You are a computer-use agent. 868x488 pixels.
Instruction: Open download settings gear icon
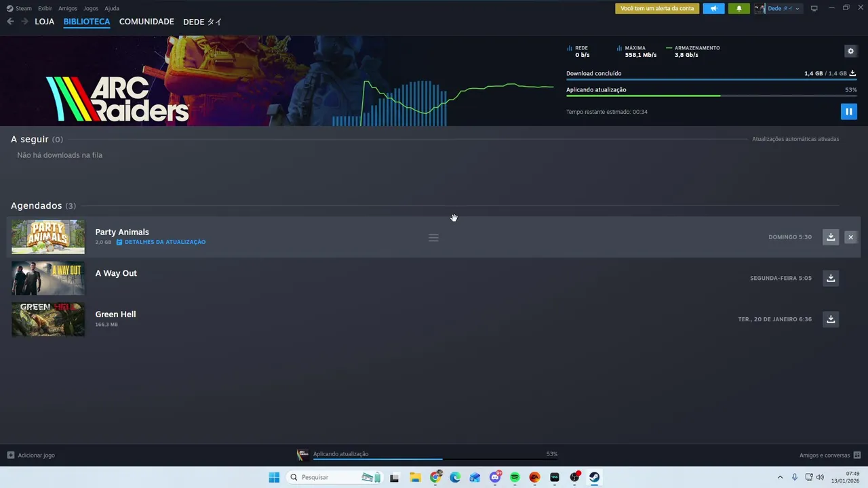pyautogui.click(x=850, y=51)
